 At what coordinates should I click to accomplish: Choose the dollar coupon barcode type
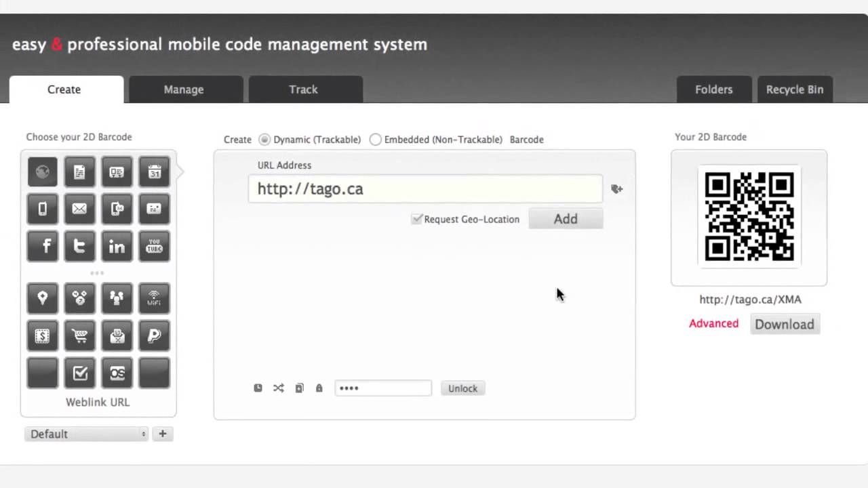[x=43, y=335]
